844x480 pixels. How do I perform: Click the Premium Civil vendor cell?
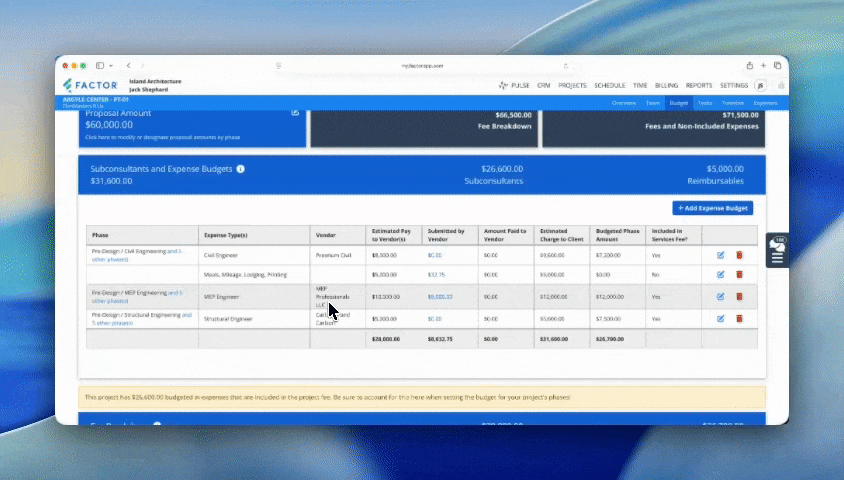tap(337, 255)
